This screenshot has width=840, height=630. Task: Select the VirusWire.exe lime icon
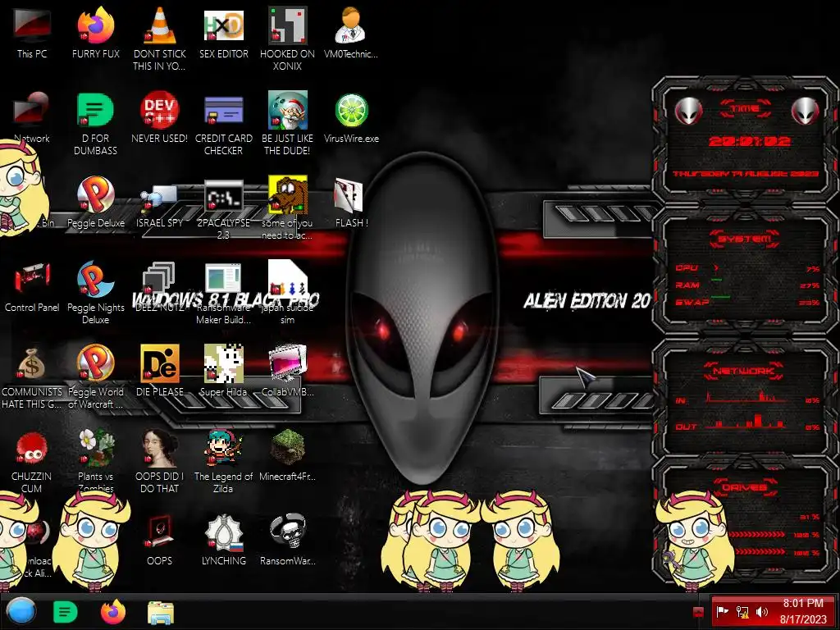tap(351, 111)
